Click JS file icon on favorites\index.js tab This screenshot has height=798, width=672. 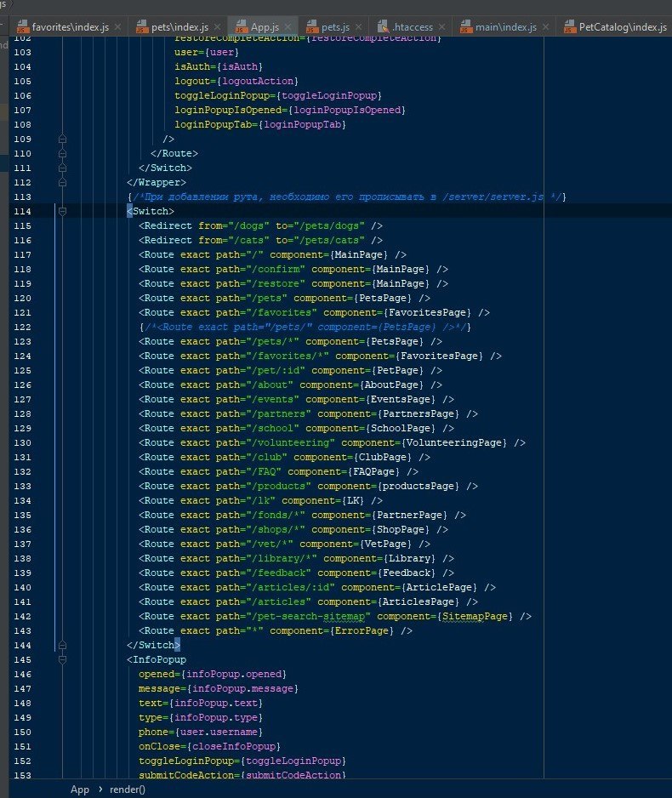(22, 27)
